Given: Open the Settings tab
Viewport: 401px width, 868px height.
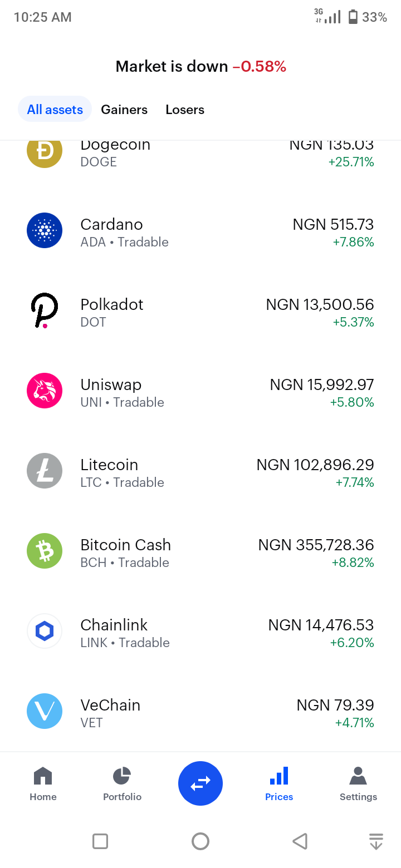Looking at the screenshot, I should click(358, 784).
